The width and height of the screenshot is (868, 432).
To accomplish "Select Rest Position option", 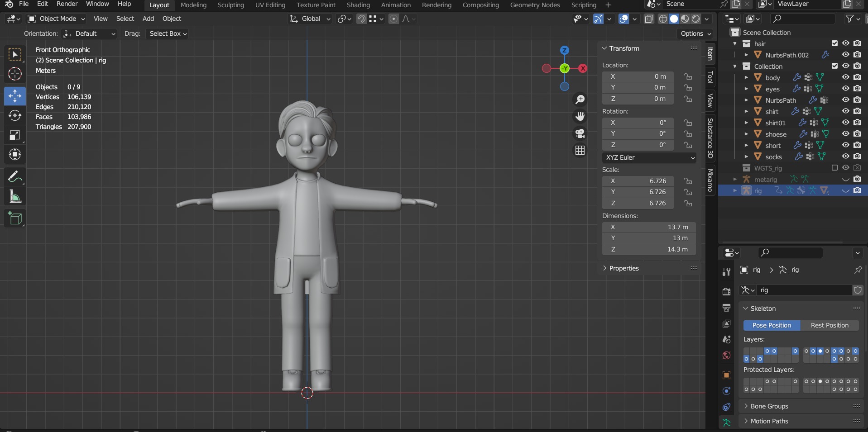I will pyautogui.click(x=830, y=325).
